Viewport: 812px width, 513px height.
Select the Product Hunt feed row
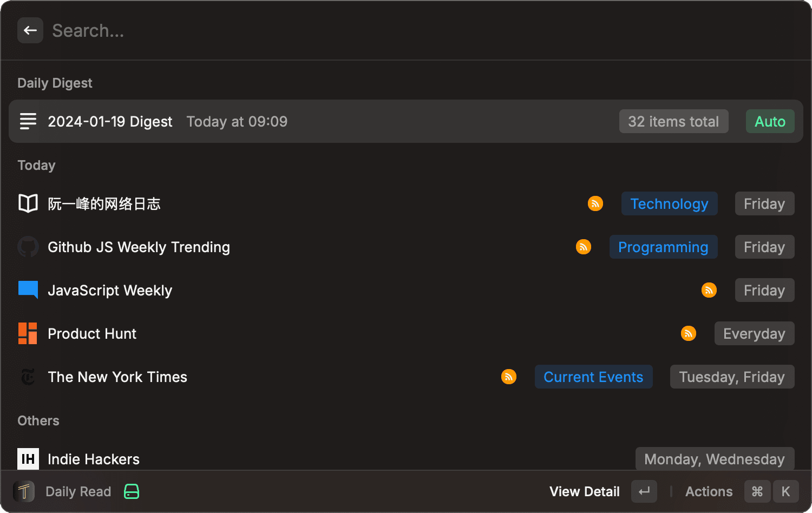point(92,333)
